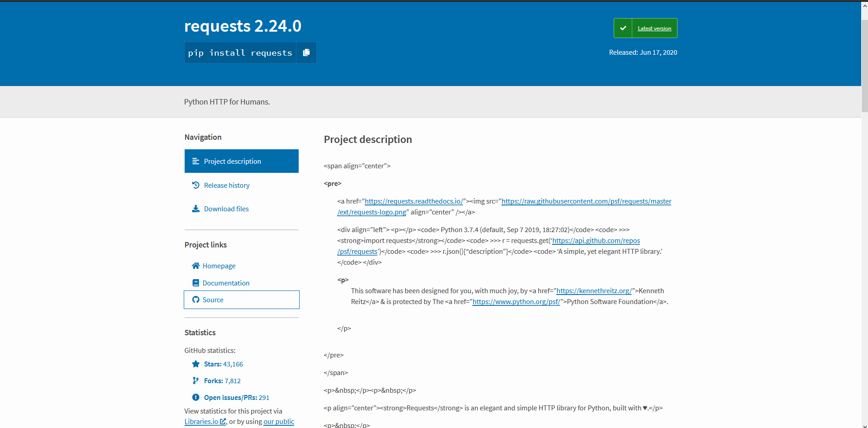Open the Open issues/PRs: 291 link
Image resolution: width=868 pixels, height=428 pixels.
click(x=237, y=397)
